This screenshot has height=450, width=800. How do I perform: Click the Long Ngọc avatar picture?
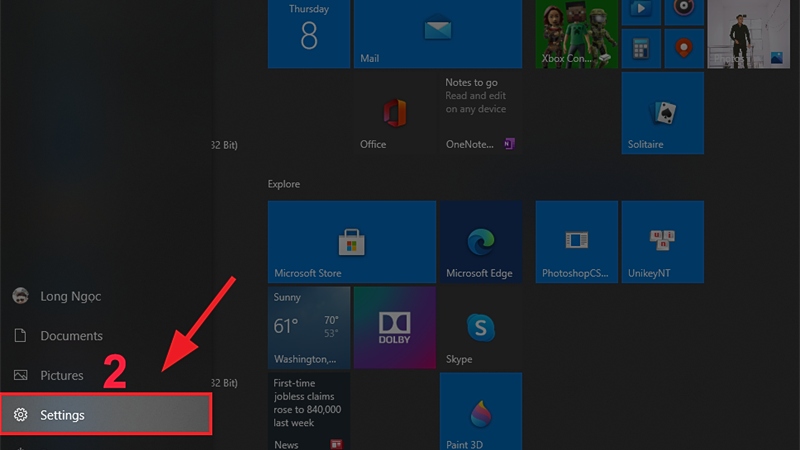(20, 295)
